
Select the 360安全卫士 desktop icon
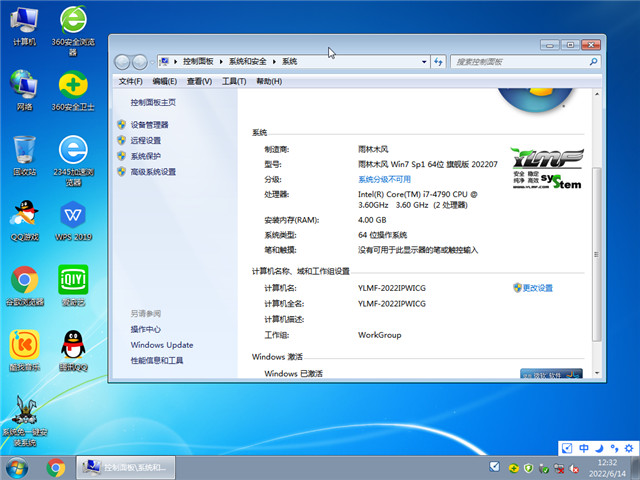[73, 91]
